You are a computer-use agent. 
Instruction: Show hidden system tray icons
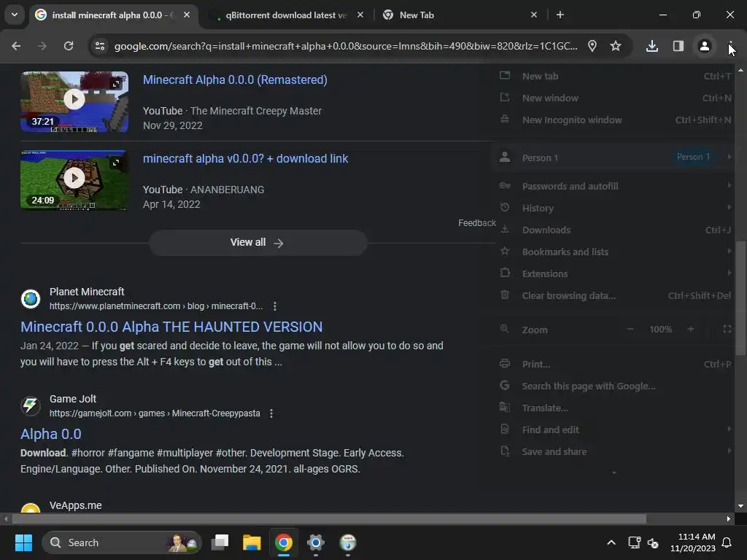pyautogui.click(x=611, y=542)
